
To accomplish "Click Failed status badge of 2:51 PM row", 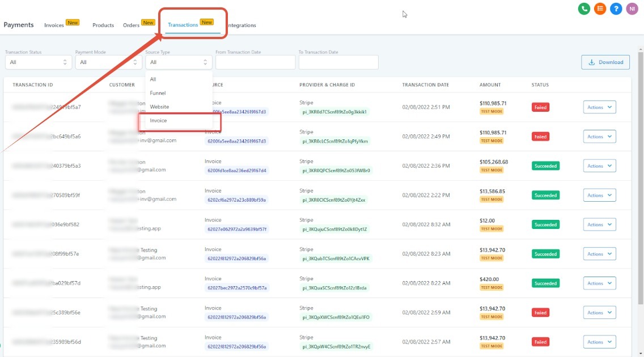I will 540,107.
